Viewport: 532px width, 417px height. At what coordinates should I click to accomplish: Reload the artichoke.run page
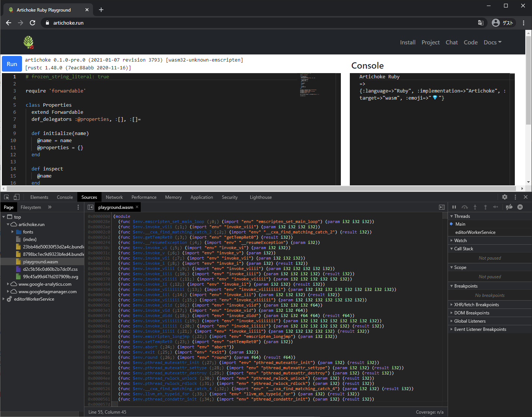pyautogui.click(x=32, y=23)
